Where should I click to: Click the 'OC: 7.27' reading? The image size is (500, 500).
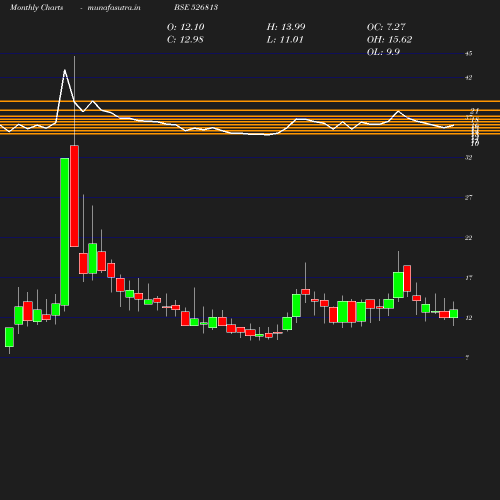coord(386,27)
